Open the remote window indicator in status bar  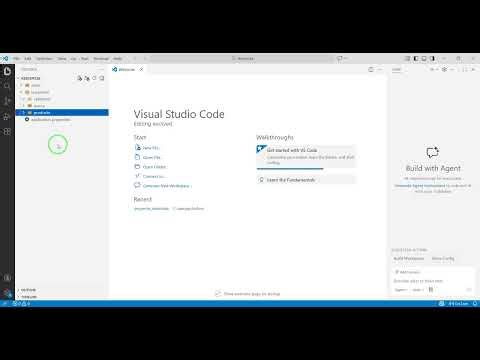click(4, 303)
